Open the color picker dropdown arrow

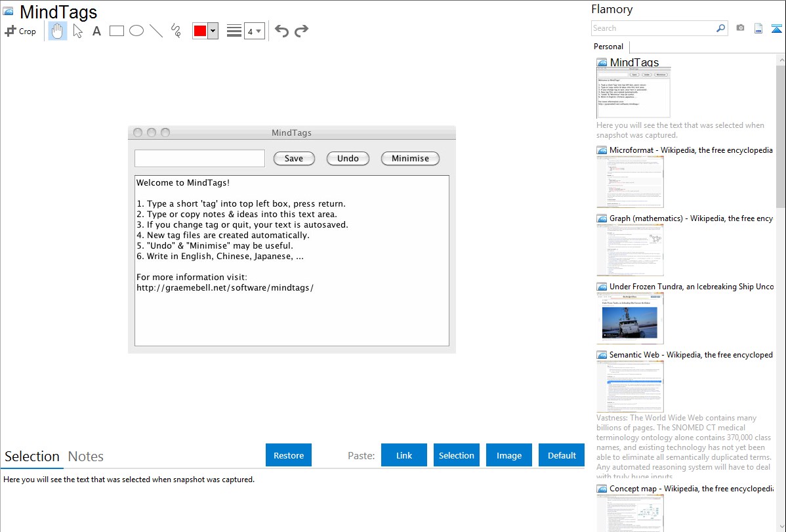(213, 31)
